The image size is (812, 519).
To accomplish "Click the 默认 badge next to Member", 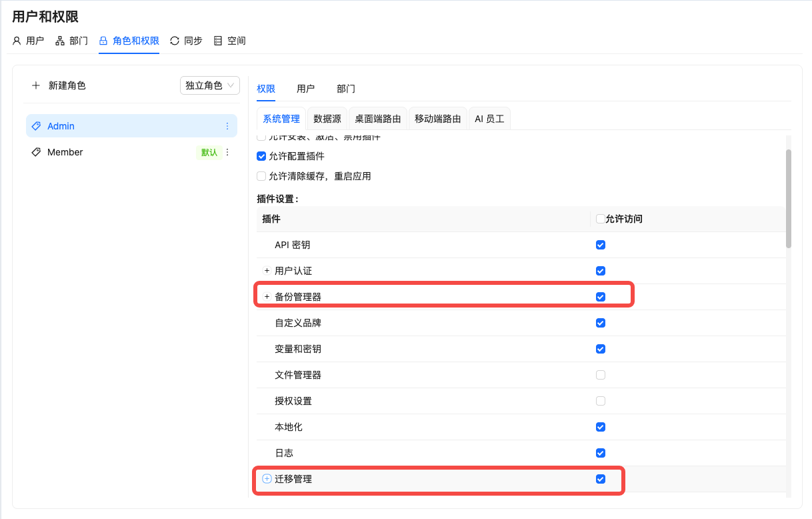I will [209, 152].
